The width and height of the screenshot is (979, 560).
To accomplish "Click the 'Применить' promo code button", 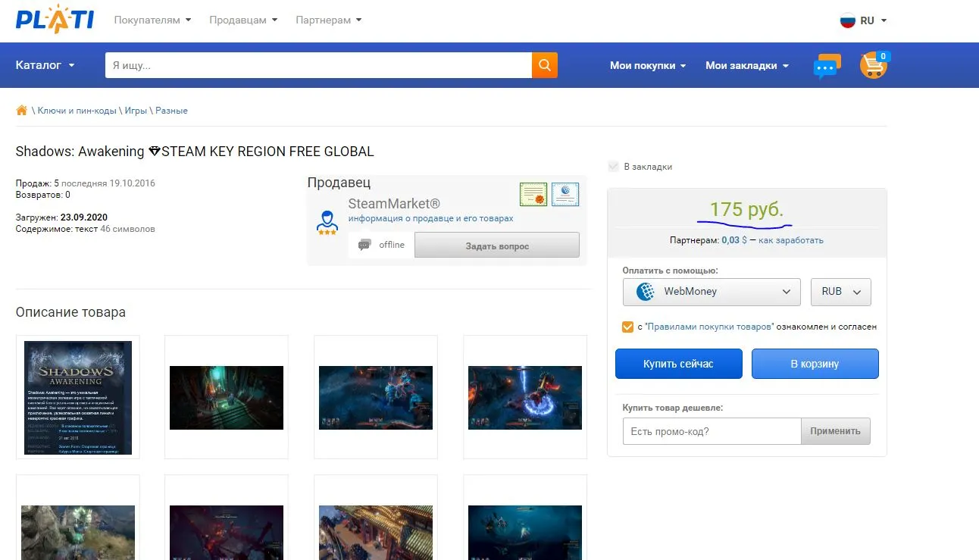I will 836,431.
